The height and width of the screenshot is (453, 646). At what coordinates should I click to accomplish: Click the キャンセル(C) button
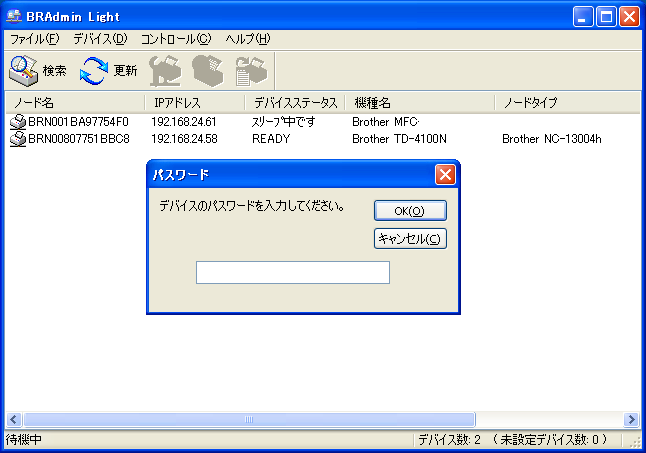pos(410,239)
